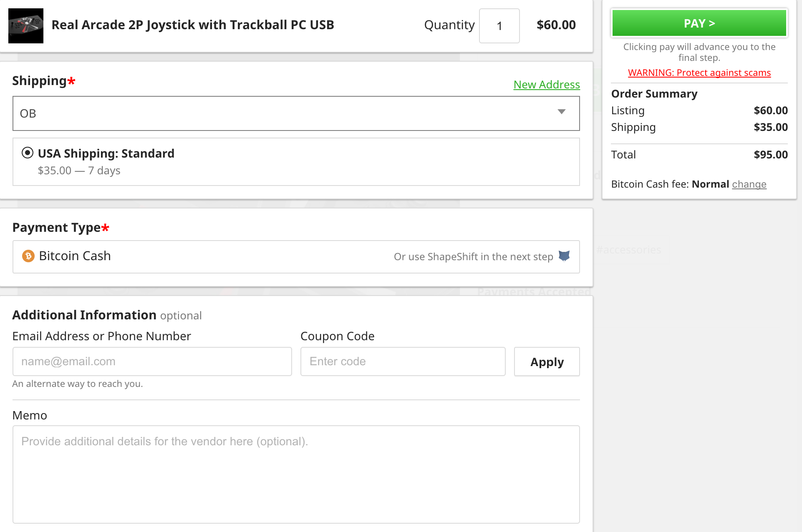Expand the OB shipping address dropdown
The image size is (802, 532).
point(296,113)
